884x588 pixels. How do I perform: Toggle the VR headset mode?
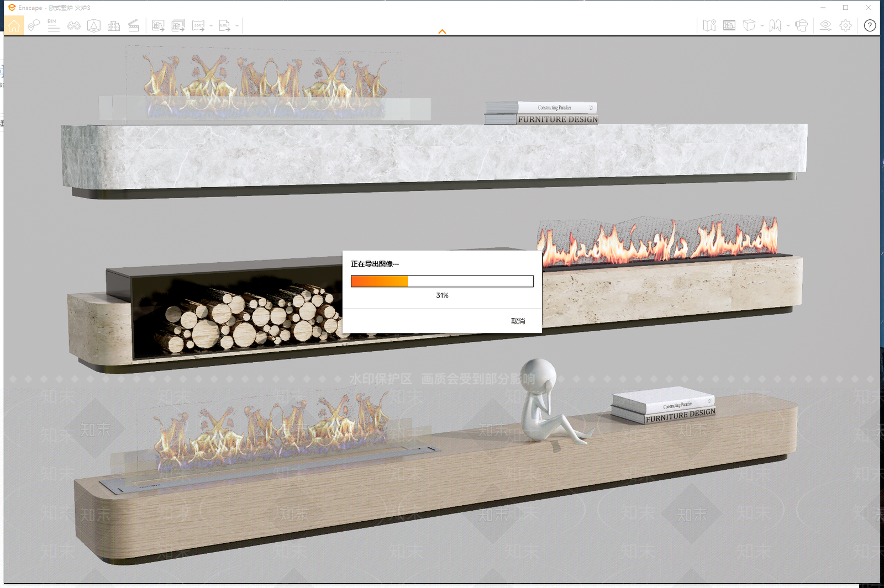tap(801, 25)
